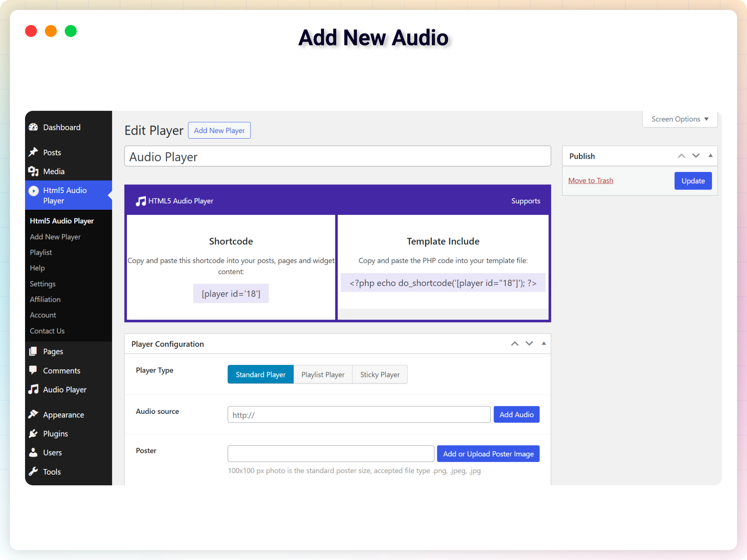Select Standard Player type
This screenshot has width=747, height=560.
click(260, 375)
